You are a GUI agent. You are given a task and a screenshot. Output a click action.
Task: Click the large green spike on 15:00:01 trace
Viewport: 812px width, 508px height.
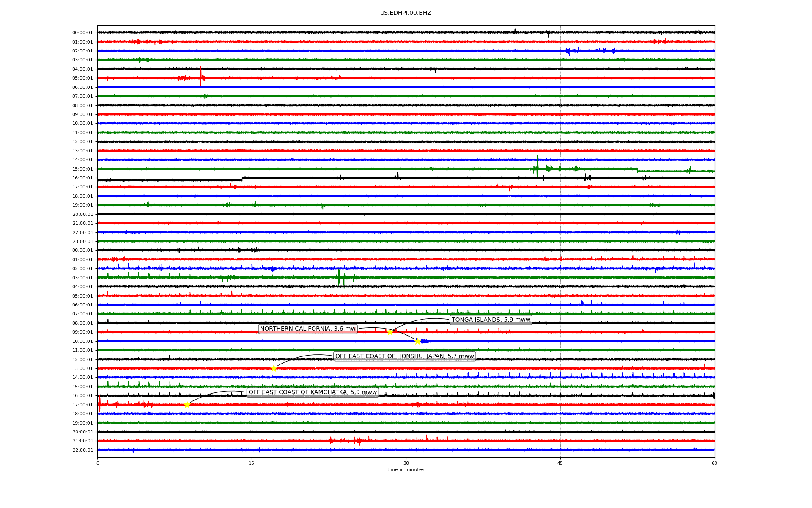pos(538,167)
